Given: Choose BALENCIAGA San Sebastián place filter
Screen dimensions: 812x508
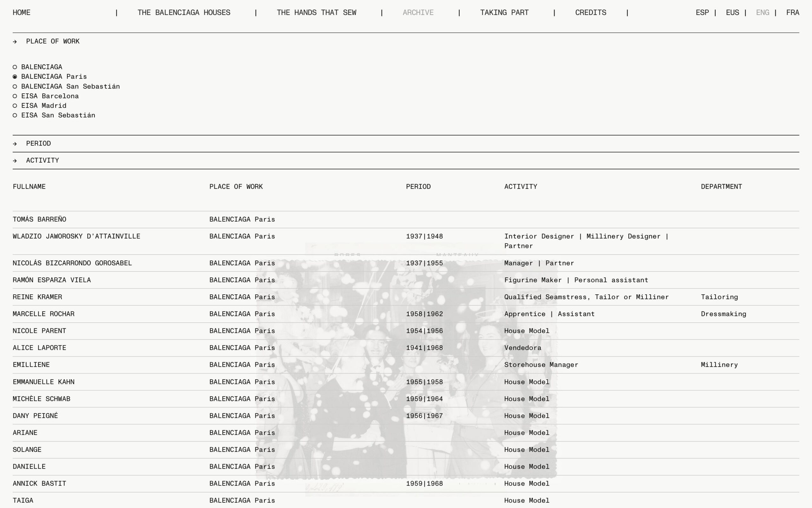Looking at the screenshot, I should click(15, 87).
